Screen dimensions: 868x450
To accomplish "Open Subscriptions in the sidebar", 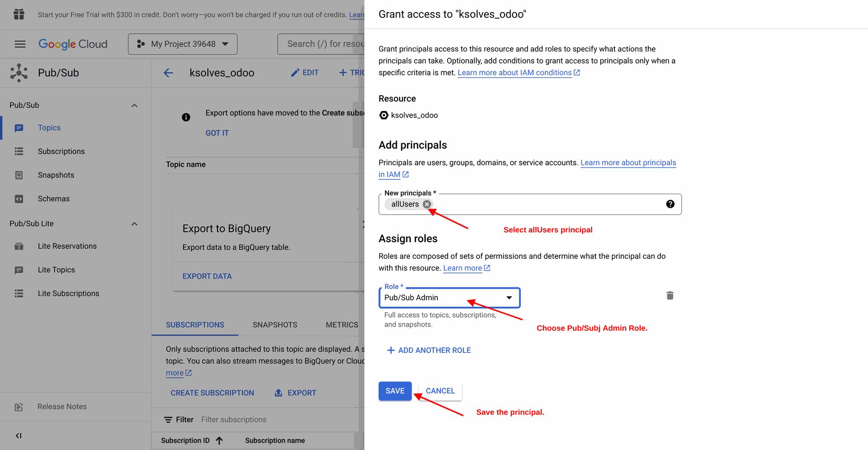I will point(61,151).
